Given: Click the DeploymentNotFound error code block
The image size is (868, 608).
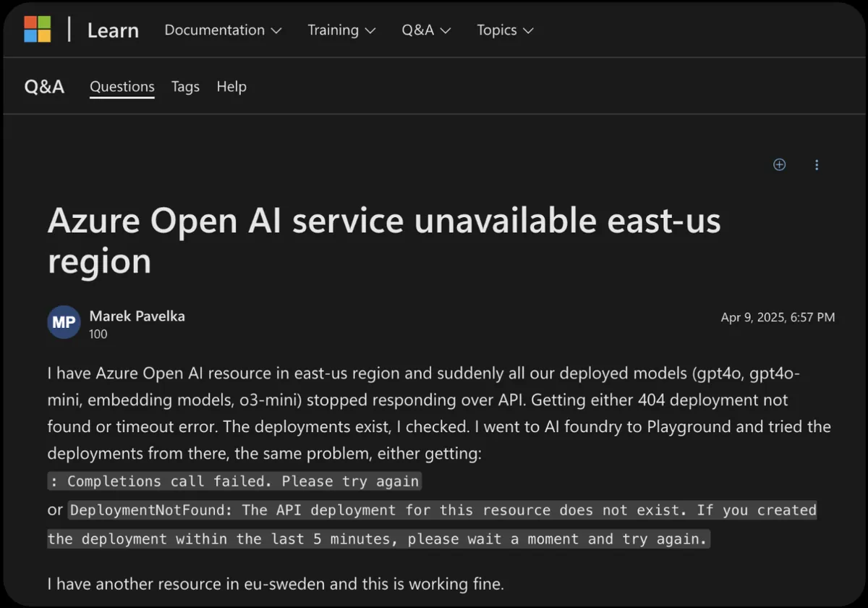Looking at the screenshot, I should pos(441,510).
